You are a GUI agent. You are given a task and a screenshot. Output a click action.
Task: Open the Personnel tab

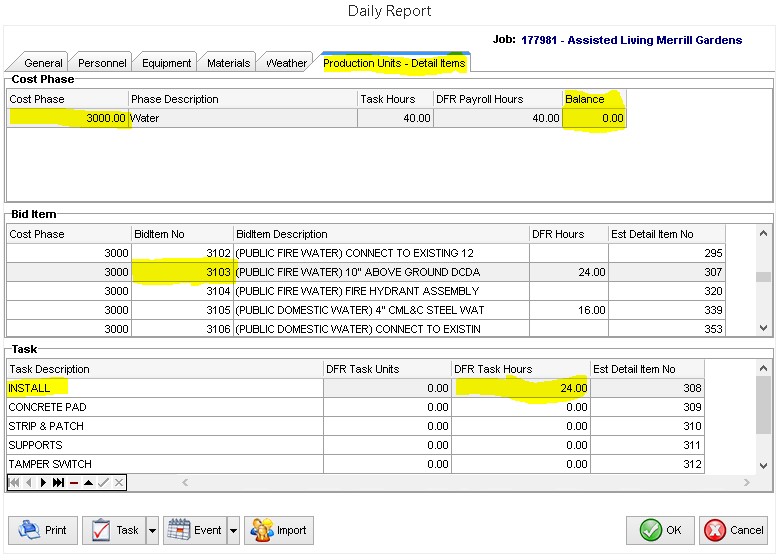102,63
